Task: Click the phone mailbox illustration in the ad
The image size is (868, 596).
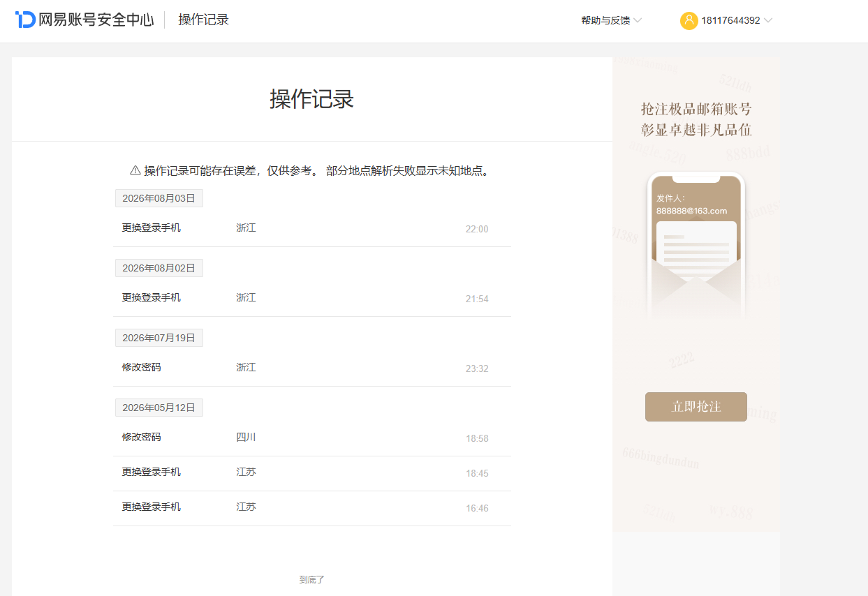Action: tap(696, 244)
